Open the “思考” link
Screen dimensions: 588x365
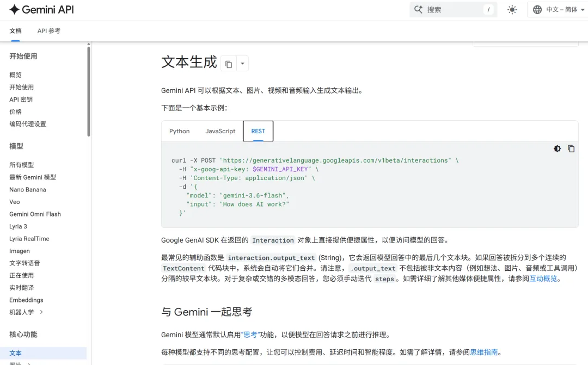[x=250, y=335]
